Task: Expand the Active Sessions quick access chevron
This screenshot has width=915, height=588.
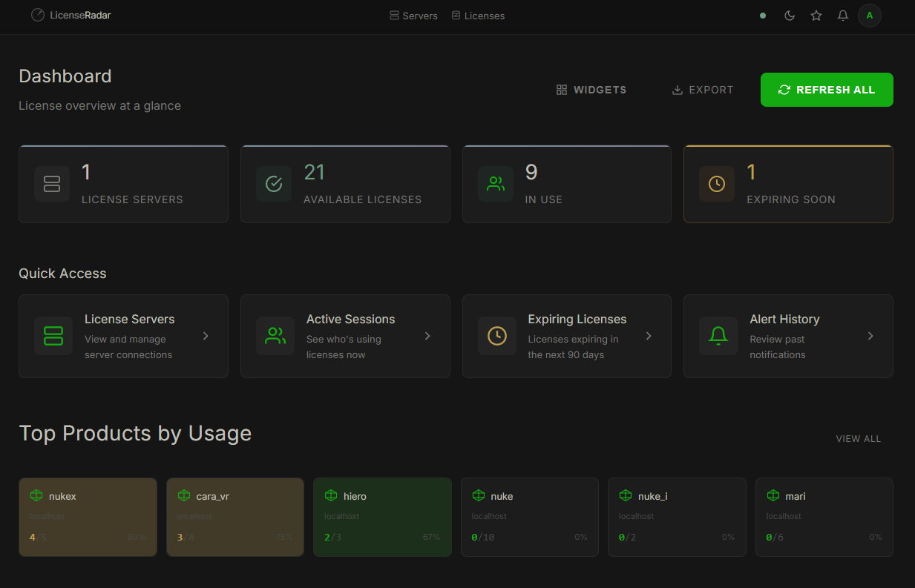Action: pos(427,336)
